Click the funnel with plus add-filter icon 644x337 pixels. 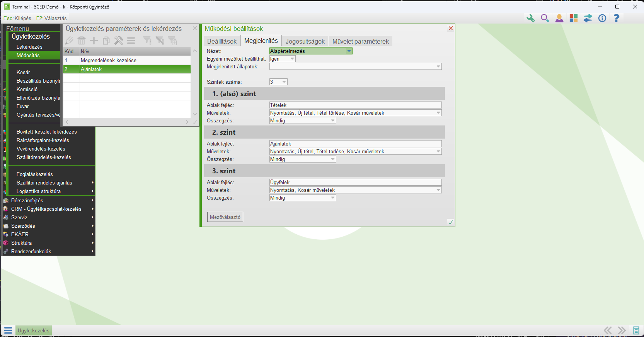coord(172,41)
